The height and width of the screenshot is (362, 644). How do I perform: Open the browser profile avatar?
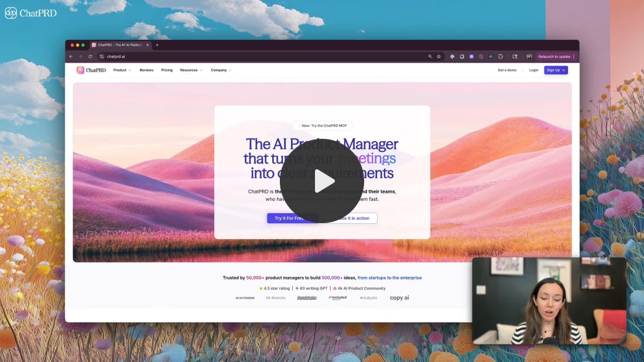529,56
